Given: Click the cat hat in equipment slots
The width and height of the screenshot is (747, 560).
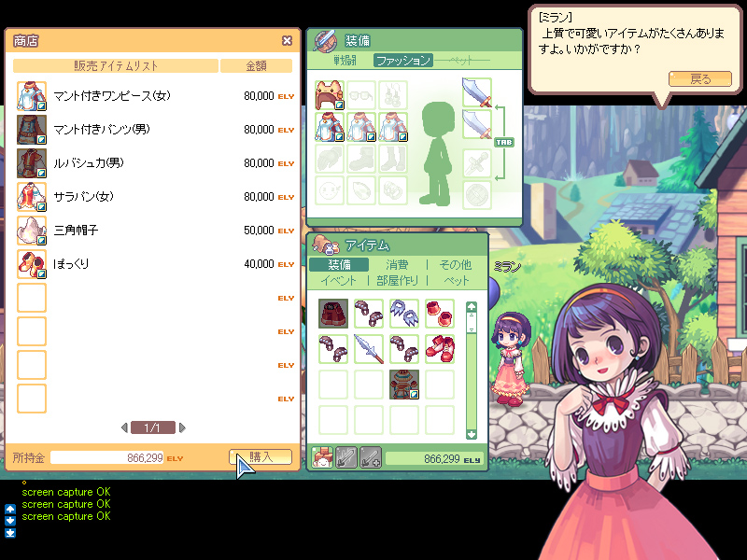Looking at the screenshot, I should 331,95.
